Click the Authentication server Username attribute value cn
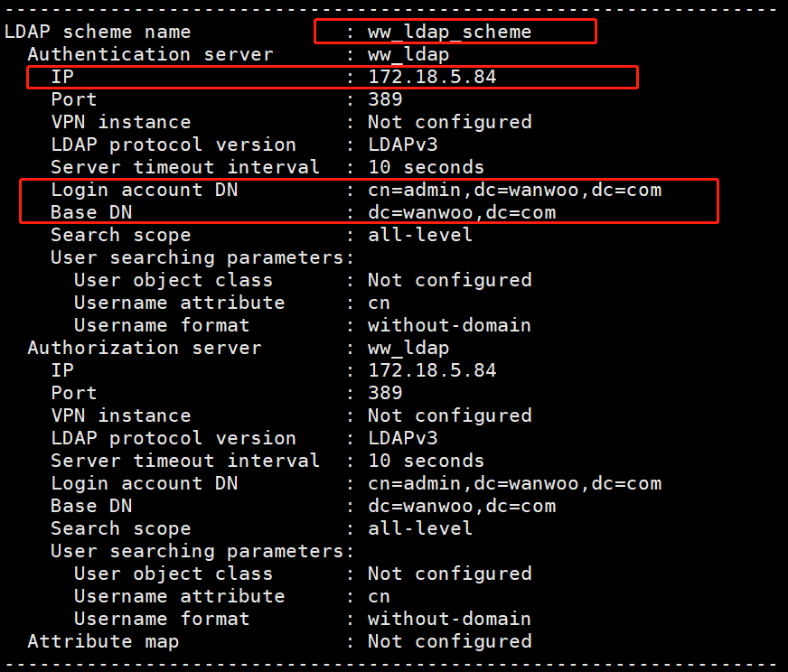The height and width of the screenshot is (672, 788). [379, 303]
